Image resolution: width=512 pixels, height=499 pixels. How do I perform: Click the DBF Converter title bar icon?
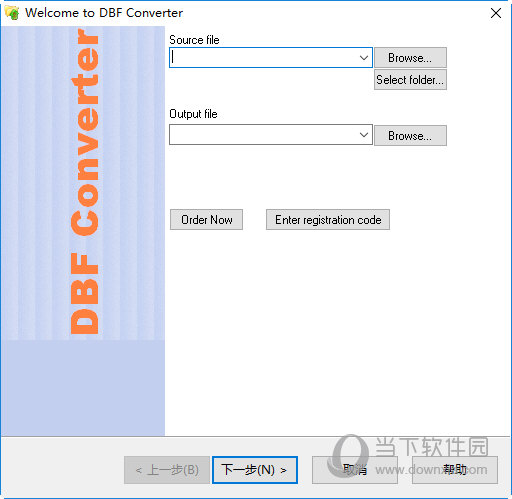(x=12, y=13)
